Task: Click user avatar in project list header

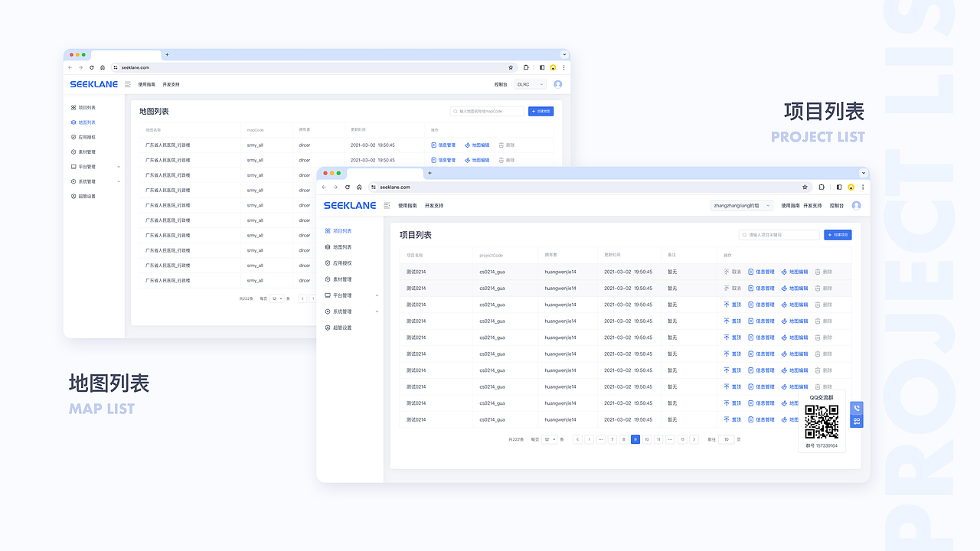Action: click(x=856, y=205)
